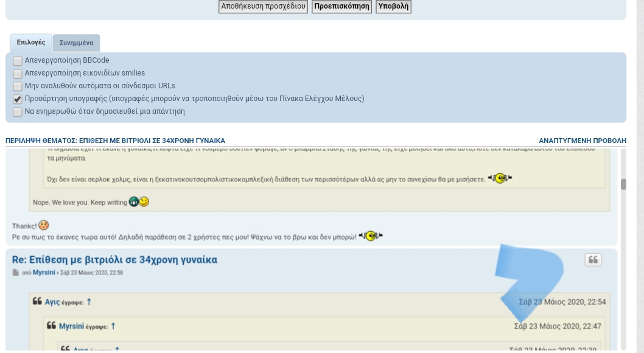644x353 pixels.
Task: Click the timestamp Σάβ 23 Μάιος 2020, 22:54
Action: [562, 302]
